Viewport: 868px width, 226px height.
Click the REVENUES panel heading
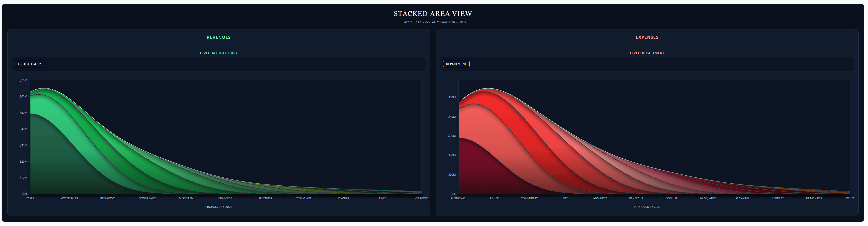click(x=219, y=37)
